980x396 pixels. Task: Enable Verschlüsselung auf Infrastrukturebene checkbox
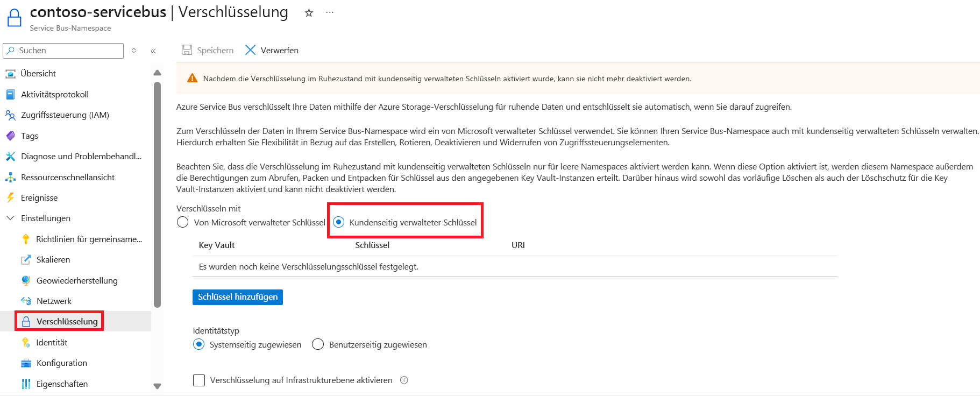(199, 380)
